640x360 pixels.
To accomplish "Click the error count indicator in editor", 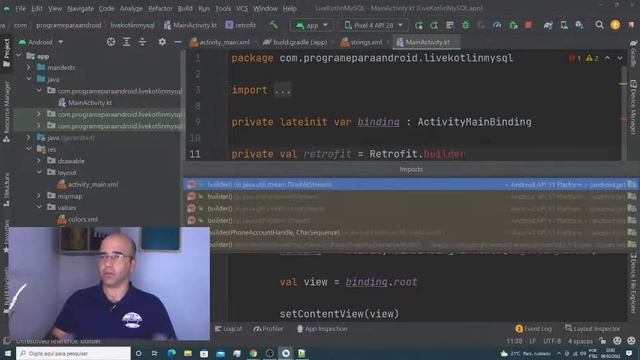I will click(x=575, y=58).
